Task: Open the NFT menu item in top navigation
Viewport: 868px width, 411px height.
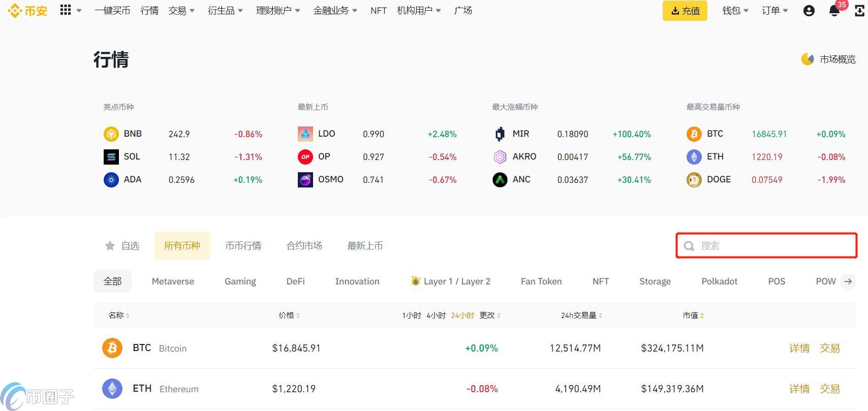Action: [379, 11]
